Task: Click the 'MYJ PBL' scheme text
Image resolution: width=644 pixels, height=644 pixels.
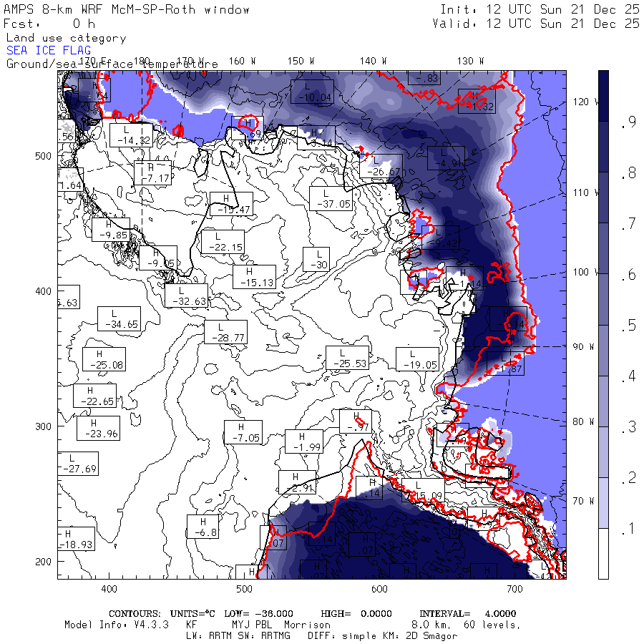Action: [251, 625]
